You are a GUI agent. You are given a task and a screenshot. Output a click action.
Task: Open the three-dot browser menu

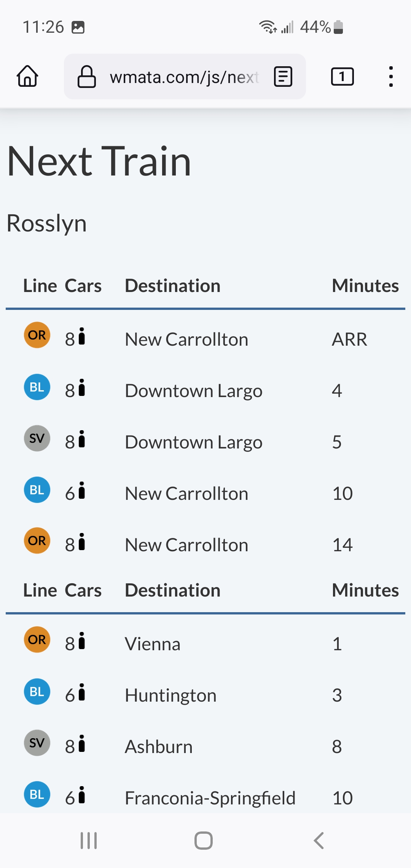390,77
